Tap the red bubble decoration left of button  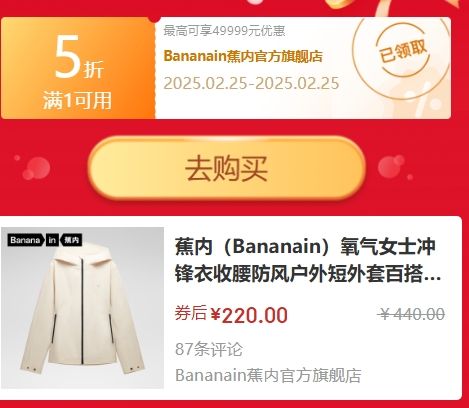pyautogui.click(x=35, y=168)
